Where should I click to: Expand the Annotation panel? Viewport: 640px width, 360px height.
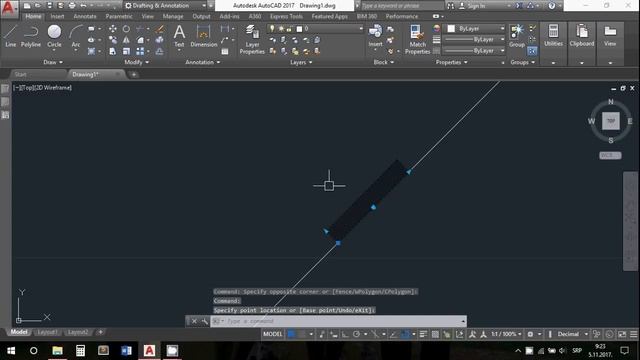point(202,62)
